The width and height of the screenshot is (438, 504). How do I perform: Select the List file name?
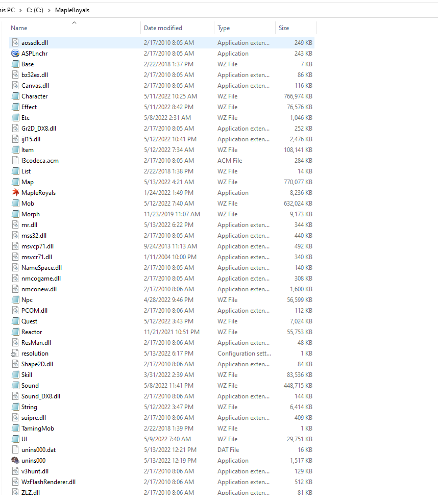coord(26,171)
